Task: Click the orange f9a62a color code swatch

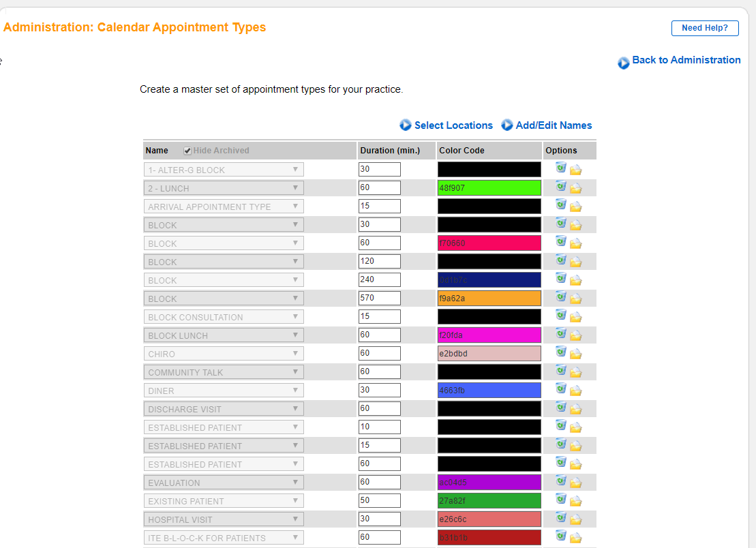Action: [x=489, y=299]
